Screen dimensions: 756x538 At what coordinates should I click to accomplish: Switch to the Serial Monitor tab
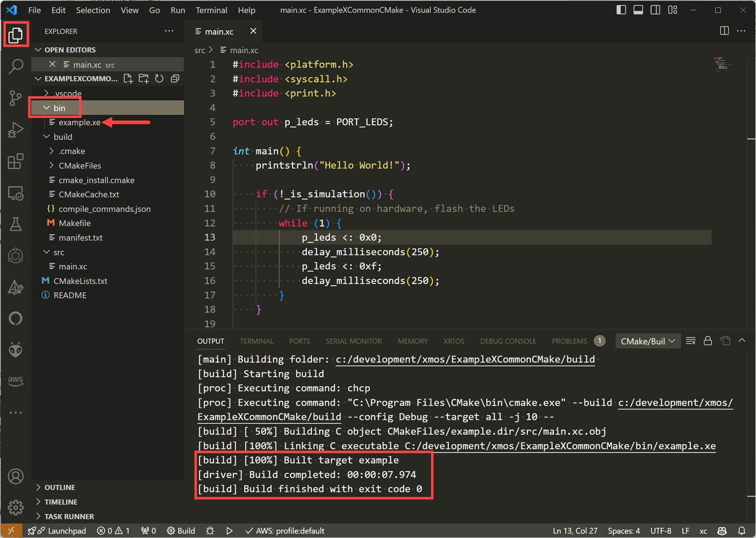[354, 341]
